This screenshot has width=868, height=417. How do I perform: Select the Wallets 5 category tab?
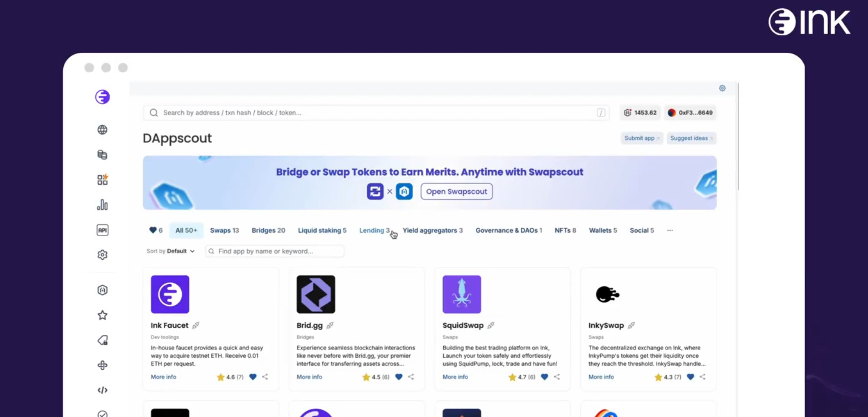coord(603,230)
